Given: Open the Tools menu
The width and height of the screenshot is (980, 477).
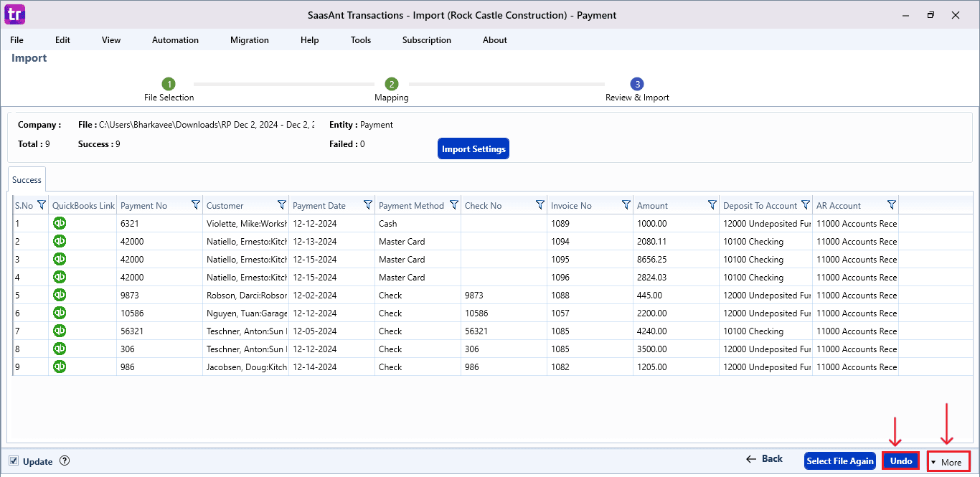Looking at the screenshot, I should [x=361, y=40].
